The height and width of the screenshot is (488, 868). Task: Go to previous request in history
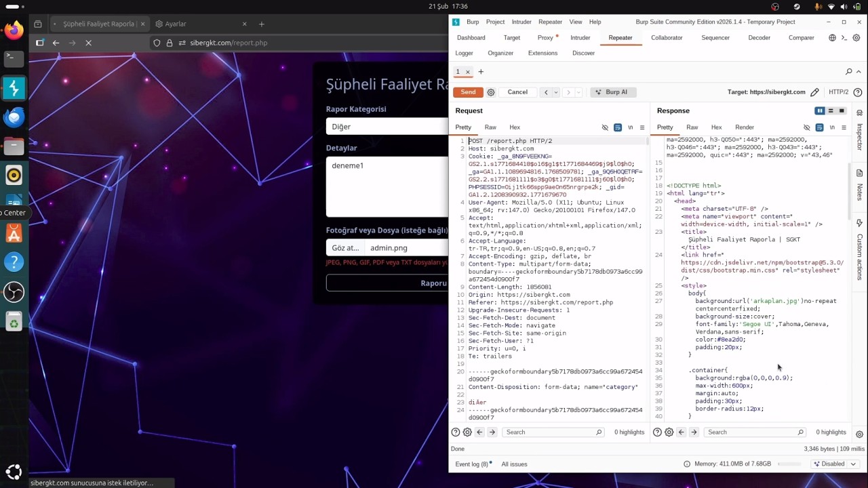(545, 92)
